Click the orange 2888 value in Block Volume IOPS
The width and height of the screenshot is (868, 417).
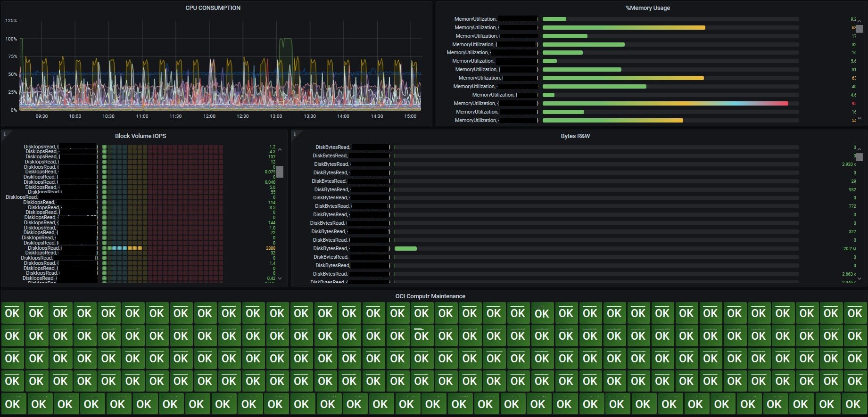tap(271, 248)
